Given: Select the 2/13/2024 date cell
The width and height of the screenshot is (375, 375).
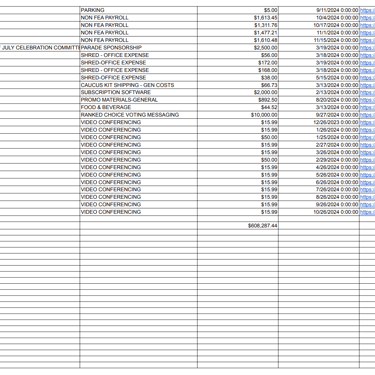Looking at the screenshot, I should tap(319, 92).
